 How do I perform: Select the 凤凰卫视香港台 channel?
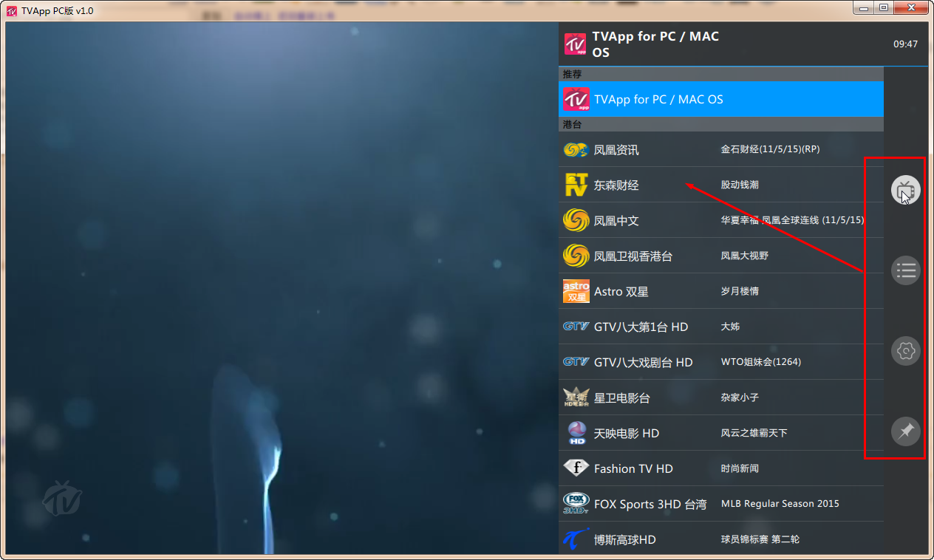(x=665, y=255)
